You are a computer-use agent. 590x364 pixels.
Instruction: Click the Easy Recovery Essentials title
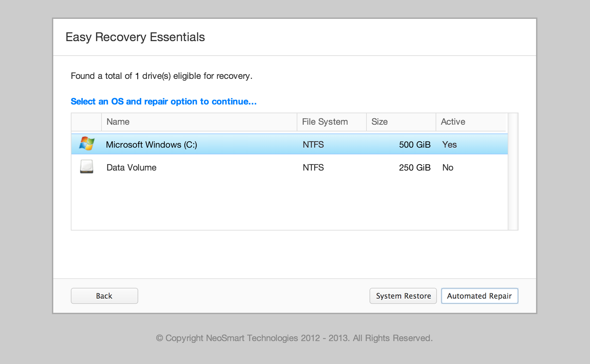pyautogui.click(x=135, y=37)
